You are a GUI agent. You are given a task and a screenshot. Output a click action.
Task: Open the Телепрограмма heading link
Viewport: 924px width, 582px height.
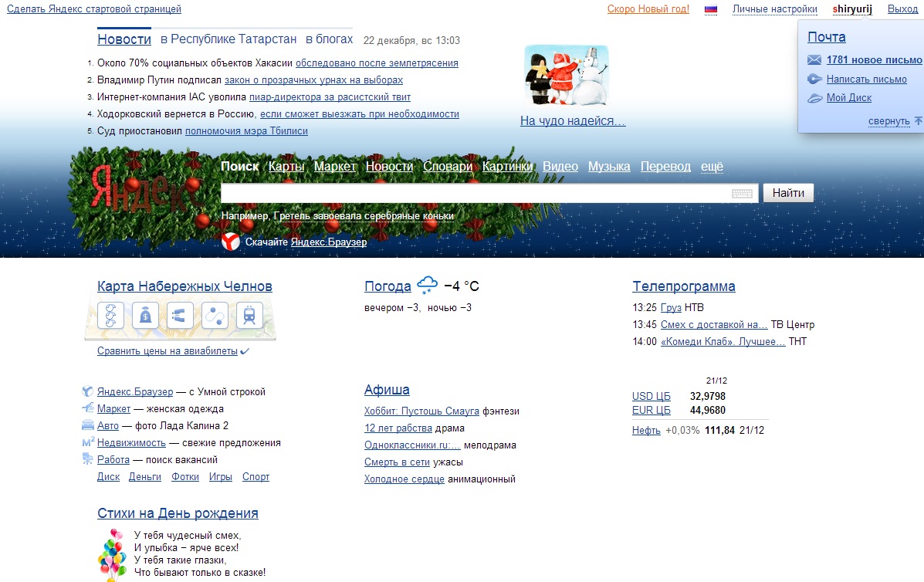tap(684, 287)
